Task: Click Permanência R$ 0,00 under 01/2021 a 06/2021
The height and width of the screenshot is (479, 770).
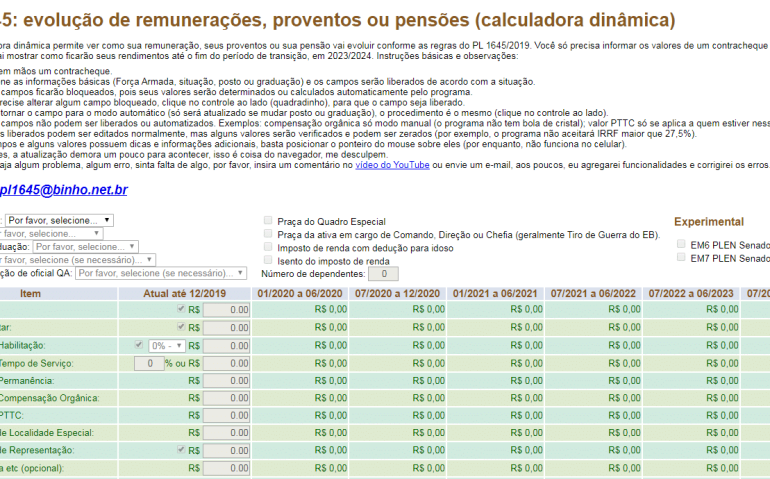Action: [x=526, y=381]
